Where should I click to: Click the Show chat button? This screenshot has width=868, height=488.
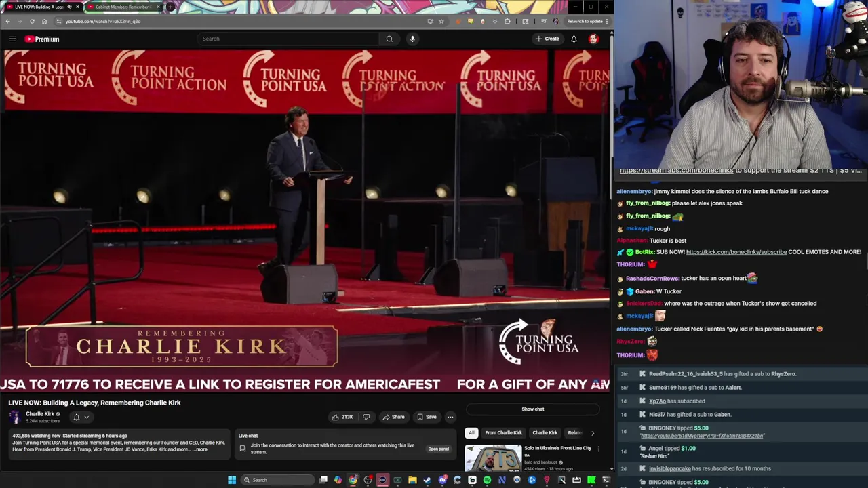click(533, 409)
